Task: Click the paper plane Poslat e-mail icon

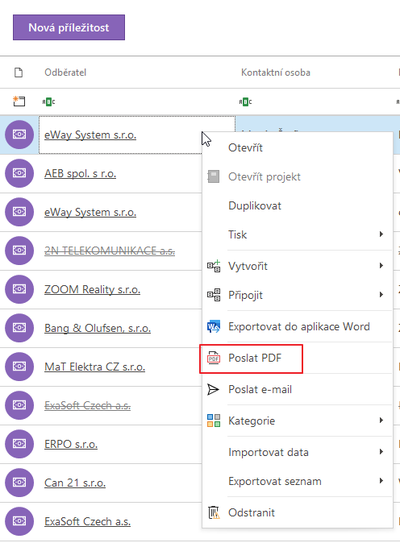Action: (213, 390)
